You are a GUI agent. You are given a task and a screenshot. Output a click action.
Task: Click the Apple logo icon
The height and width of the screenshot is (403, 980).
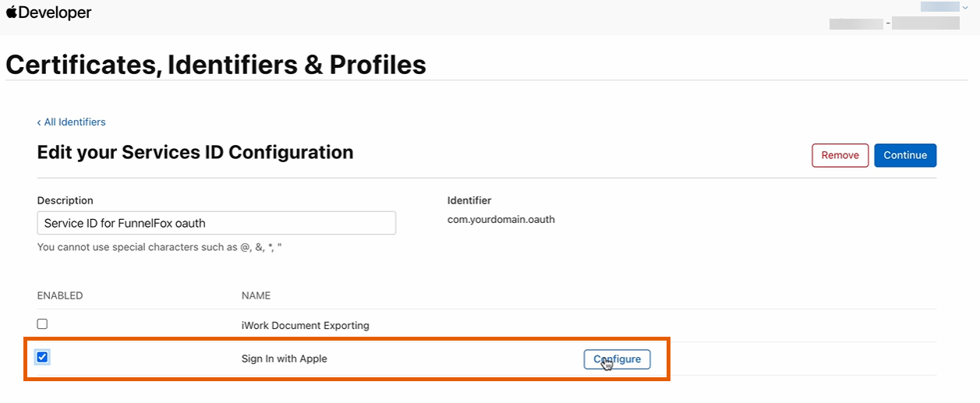[11, 12]
